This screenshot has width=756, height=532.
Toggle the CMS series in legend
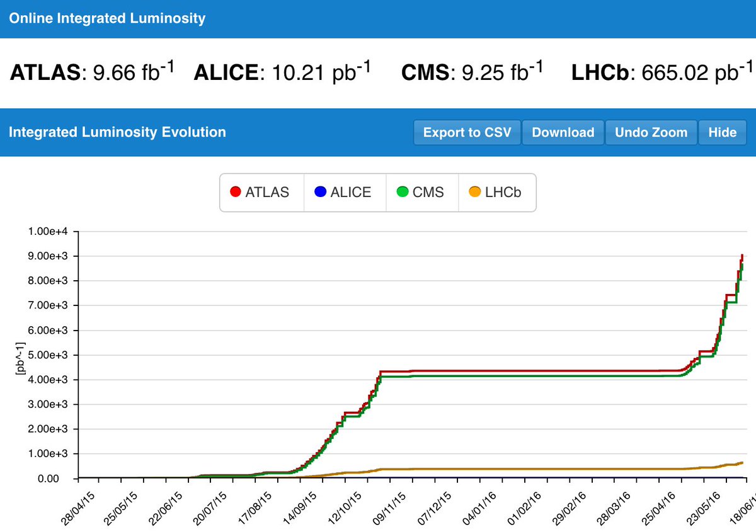pyautogui.click(x=421, y=193)
